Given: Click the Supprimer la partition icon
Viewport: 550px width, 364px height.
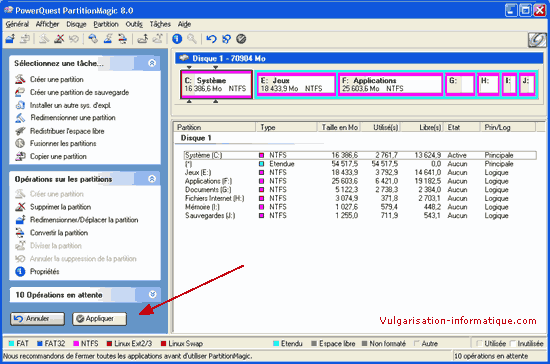Looking at the screenshot, I should pos(20,207).
